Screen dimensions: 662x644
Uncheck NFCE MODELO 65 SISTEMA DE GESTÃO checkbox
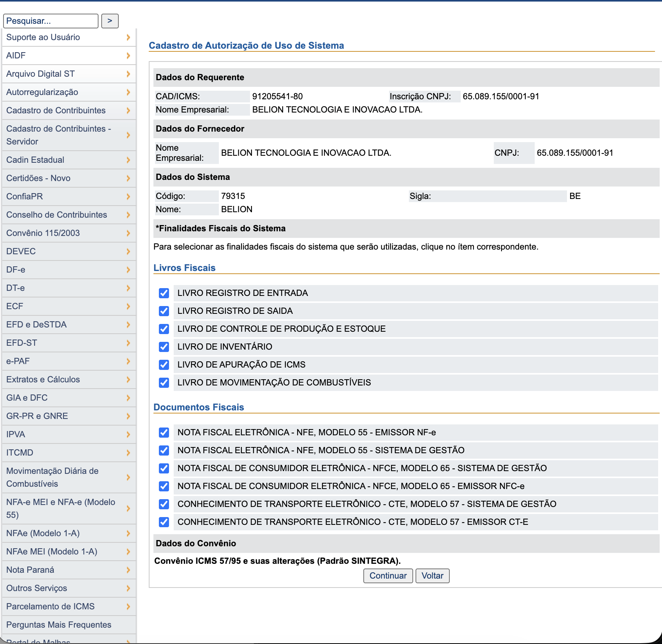pos(164,468)
